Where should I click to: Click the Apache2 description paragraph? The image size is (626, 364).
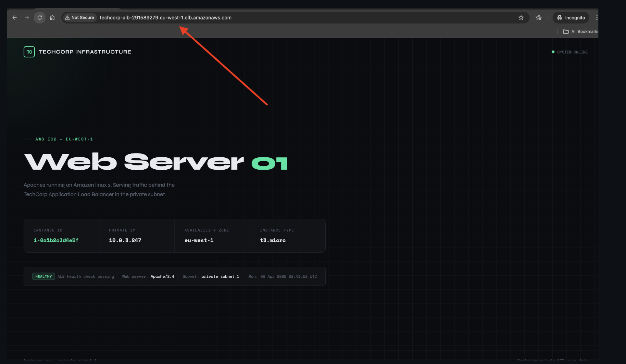click(x=99, y=189)
